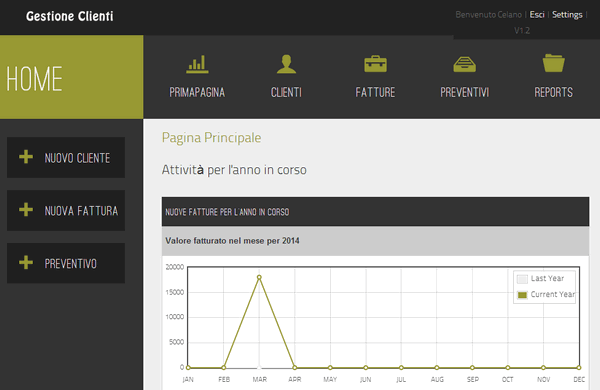
Task: Toggle Last Year series in chart legend
Action: click(540, 279)
